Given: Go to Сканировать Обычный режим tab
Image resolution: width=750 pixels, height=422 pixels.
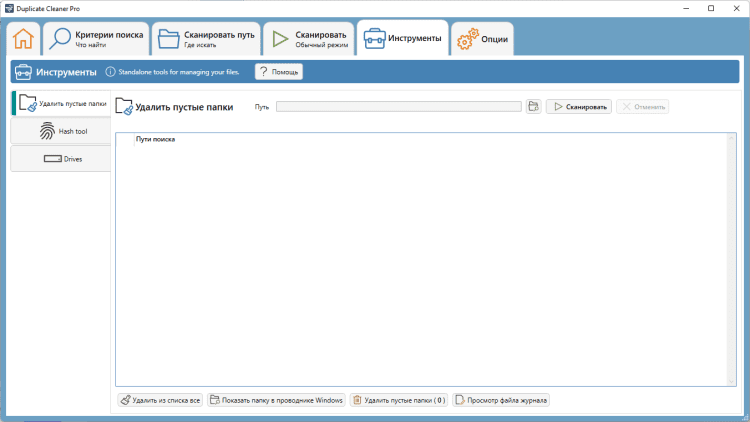Looking at the screenshot, I should 309,39.
